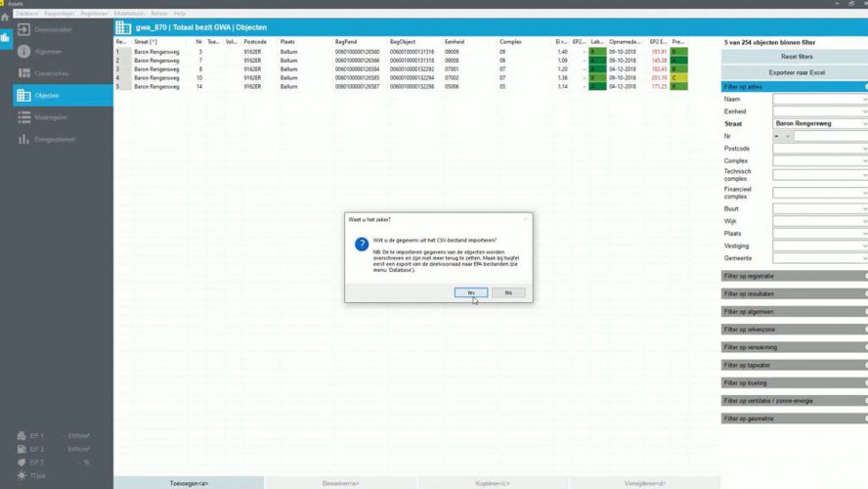The width and height of the screenshot is (868, 489).
Task: Click Yes to confirm CSV import
Action: (471, 291)
